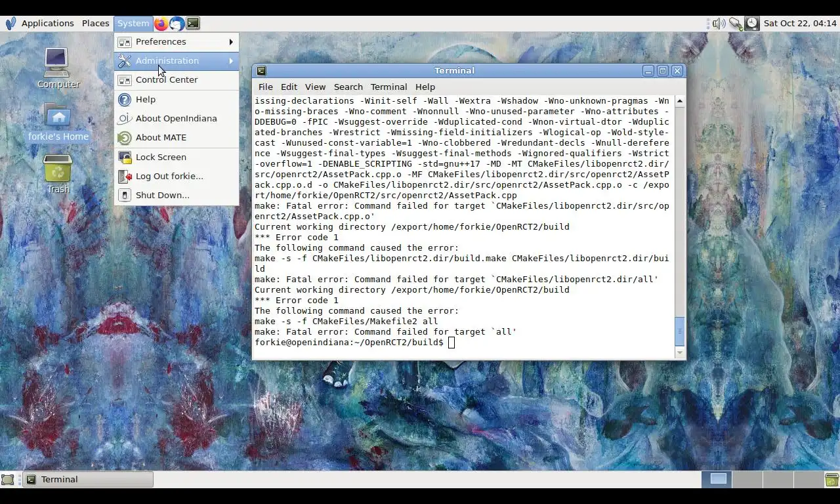Click first '*** Error code 1' line
The height and width of the screenshot is (504, 840).
297,238
